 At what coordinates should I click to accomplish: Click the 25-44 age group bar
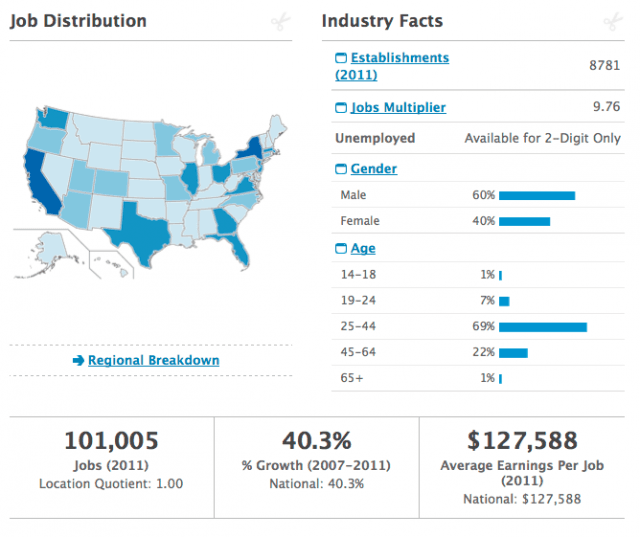(x=542, y=327)
